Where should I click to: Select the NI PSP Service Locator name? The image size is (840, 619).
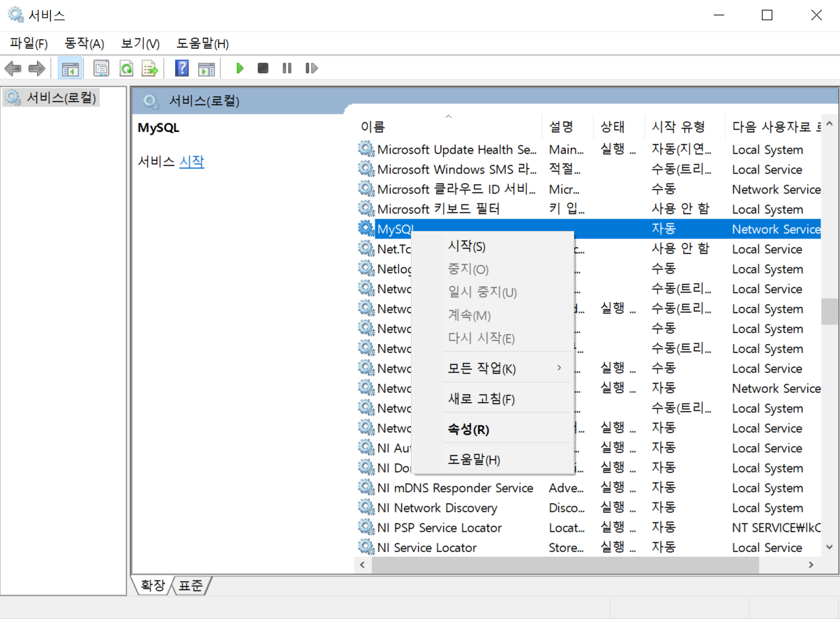click(x=440, y=528)
